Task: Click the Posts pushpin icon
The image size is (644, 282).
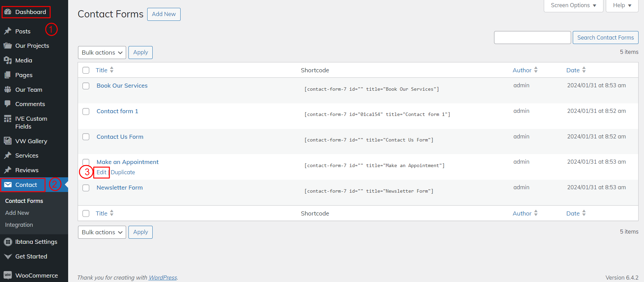Action: [8, 31]
